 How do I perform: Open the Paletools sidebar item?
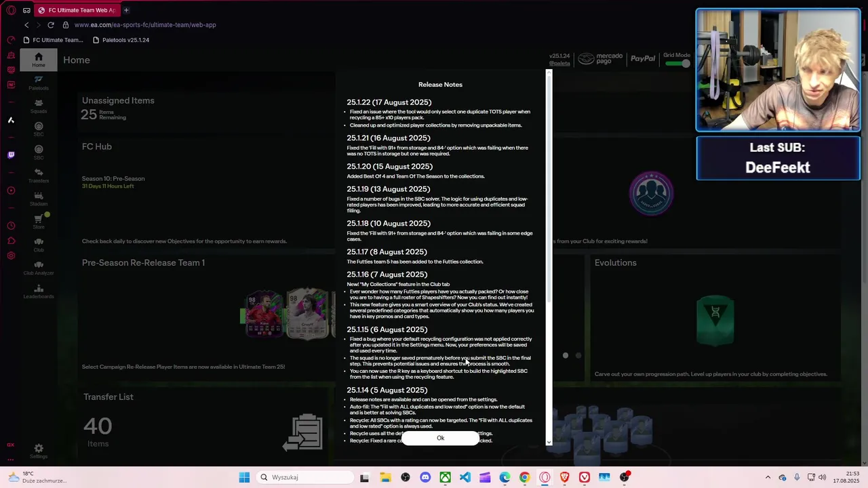point(39,83)
